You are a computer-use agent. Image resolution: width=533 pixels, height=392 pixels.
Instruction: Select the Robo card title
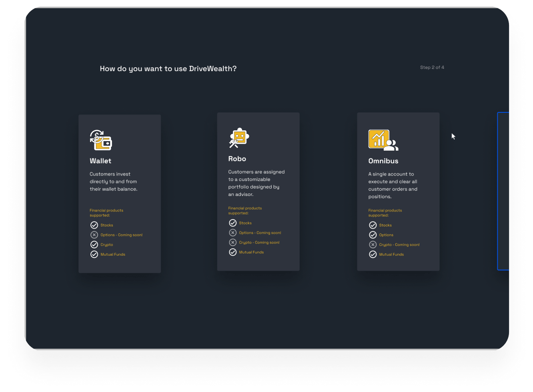237,159
